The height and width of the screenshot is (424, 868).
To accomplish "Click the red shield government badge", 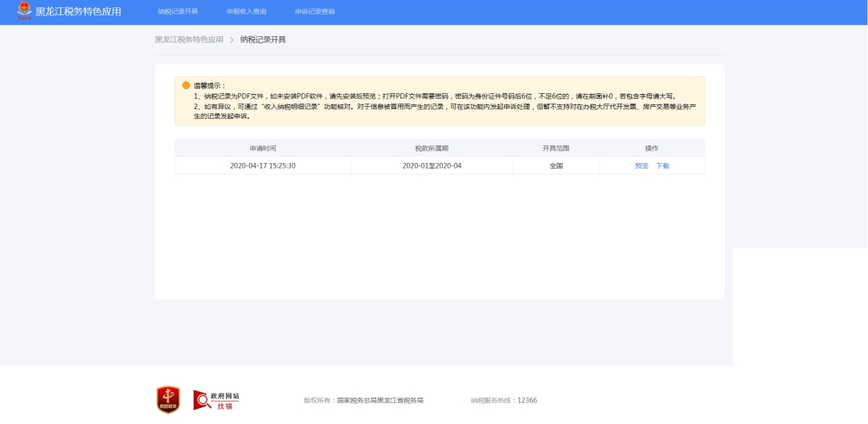I will click(168, 400).
